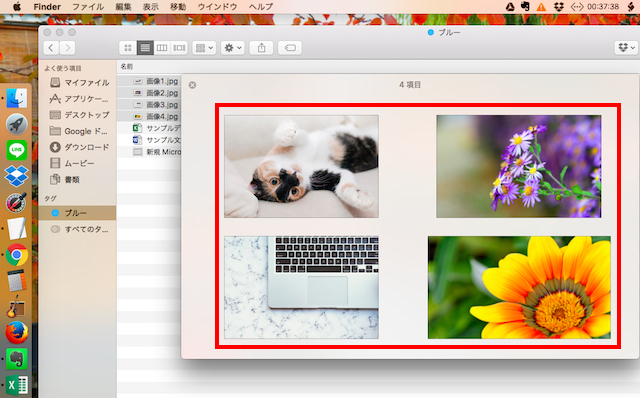Click the menu bar clock 00:37:38
This screenshot has width=640, height=398.
point(603,7)
